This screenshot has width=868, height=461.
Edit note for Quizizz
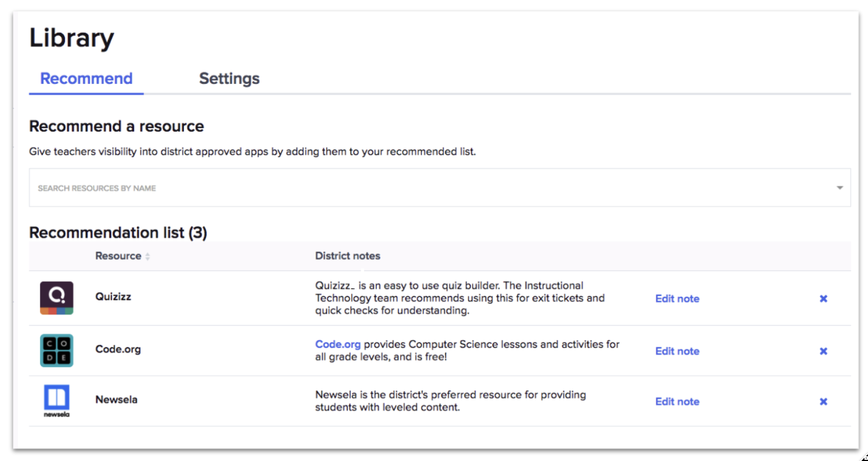click(x=677, y=298)
